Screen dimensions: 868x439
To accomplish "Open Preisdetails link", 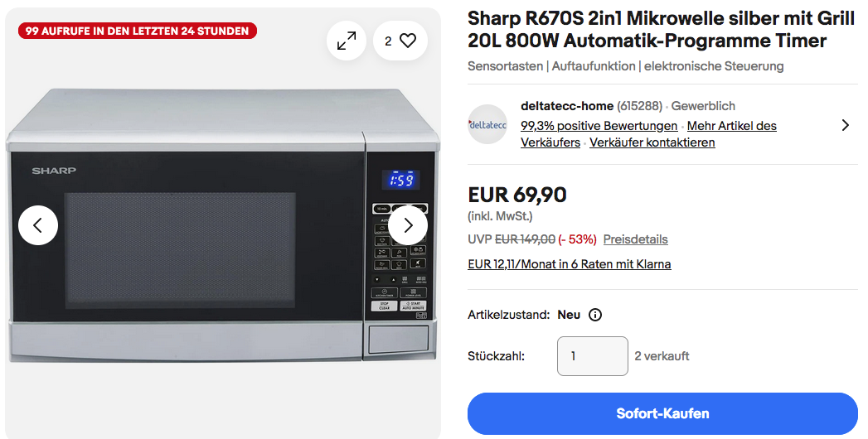I will click(x=636, y=239).
